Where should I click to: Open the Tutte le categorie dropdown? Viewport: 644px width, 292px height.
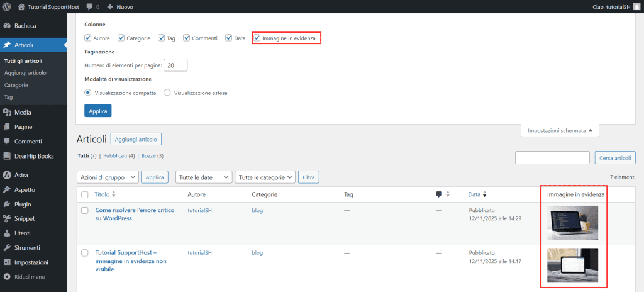(x=265, y=177)
